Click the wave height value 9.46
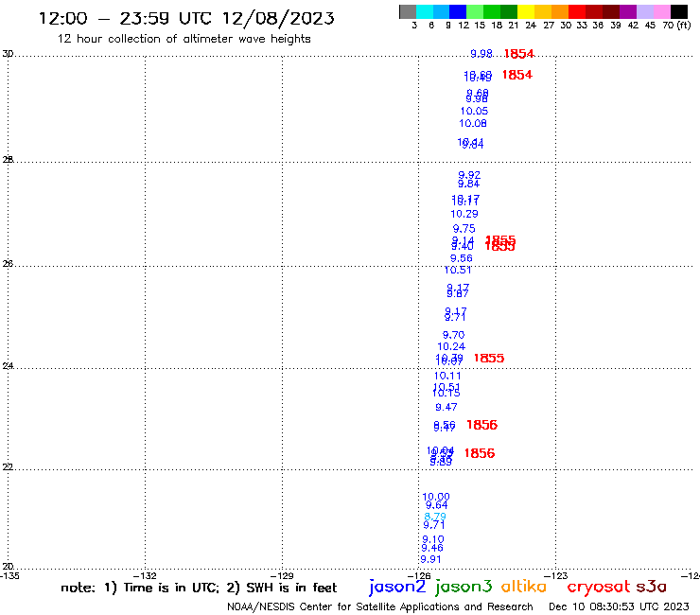The image size is (700, 615). (432, 548)
